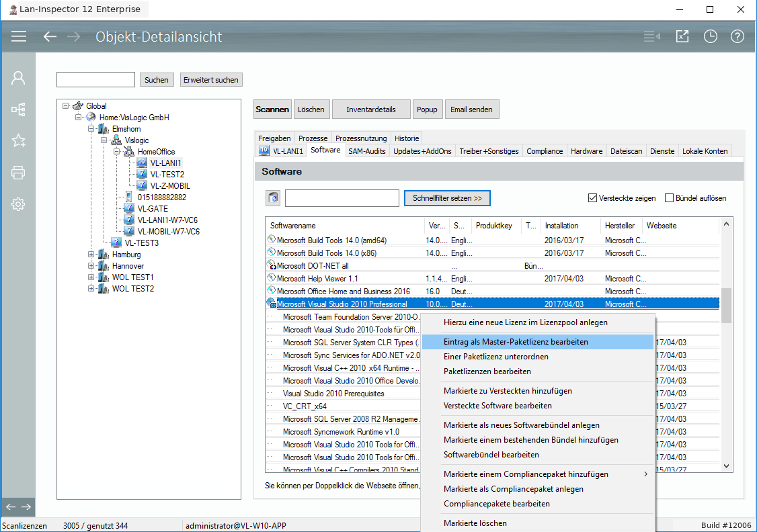Click the sidebar bottom right arrow

(x=26, y=507)
